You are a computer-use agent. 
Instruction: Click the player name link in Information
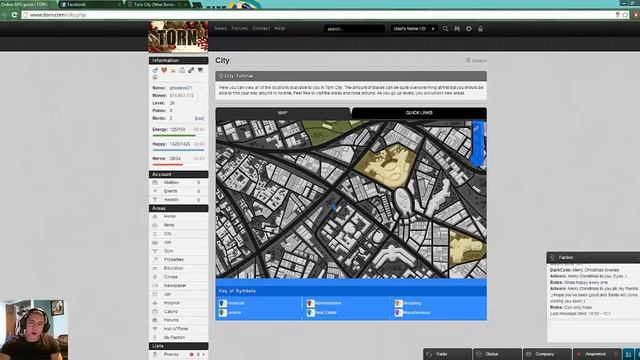(180, 88)
